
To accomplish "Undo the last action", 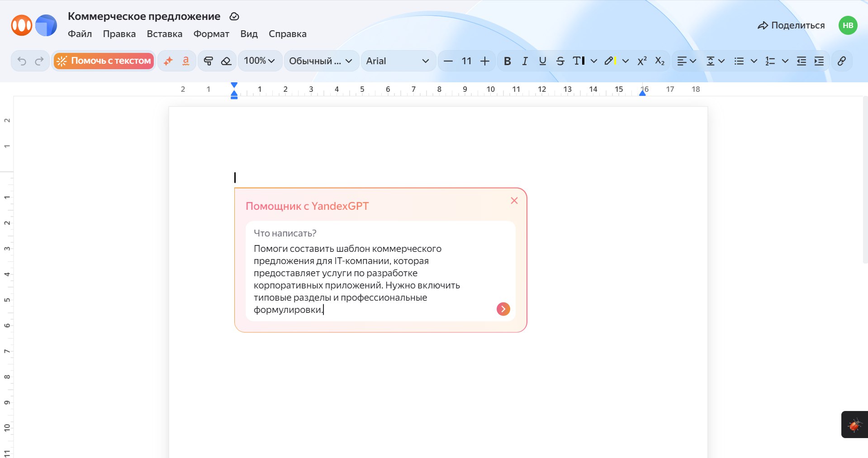I will 22,61.
